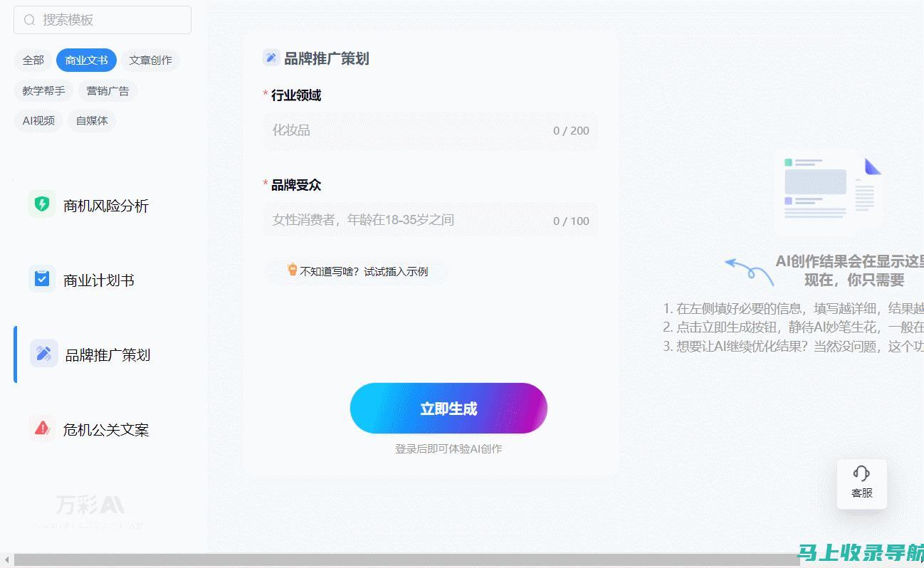Click the 品牌受众 input field
The height and width of the screenshot is (568, 924).
(x=431, y=220)
